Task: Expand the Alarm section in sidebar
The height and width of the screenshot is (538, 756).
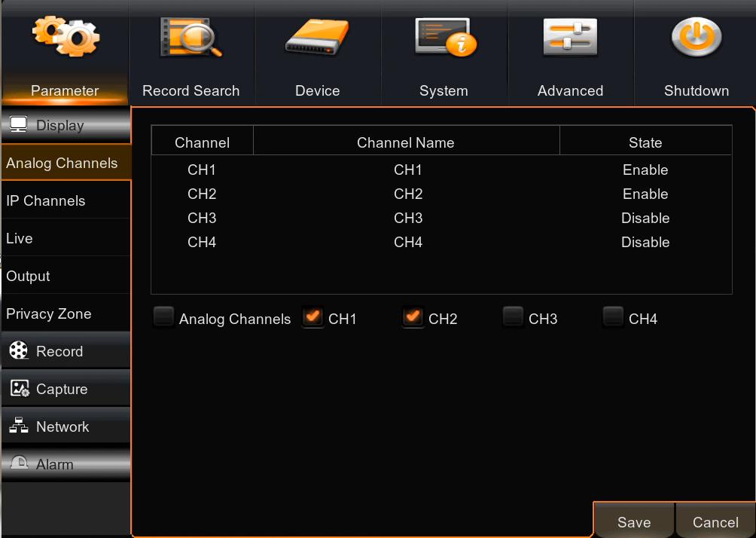Action: [66, 464]
